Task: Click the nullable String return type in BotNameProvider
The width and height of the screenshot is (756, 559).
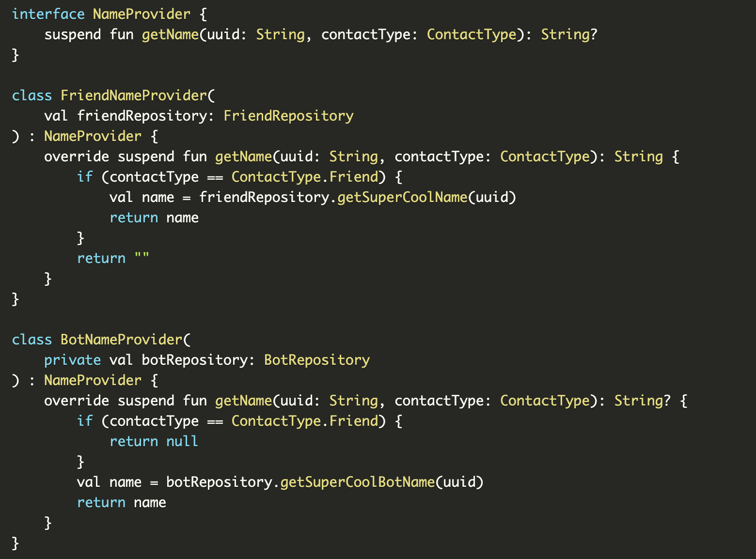Action: (x=641, y=400)
